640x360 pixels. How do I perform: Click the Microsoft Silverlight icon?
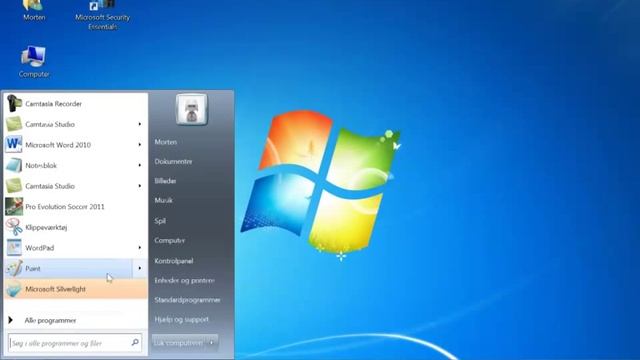(14, 289)
